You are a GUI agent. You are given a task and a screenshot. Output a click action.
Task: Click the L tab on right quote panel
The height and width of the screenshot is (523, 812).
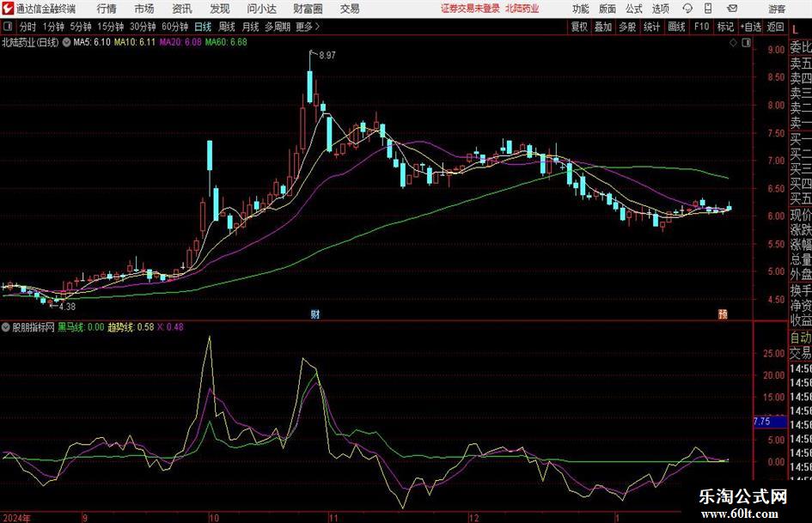coord(795,31)
